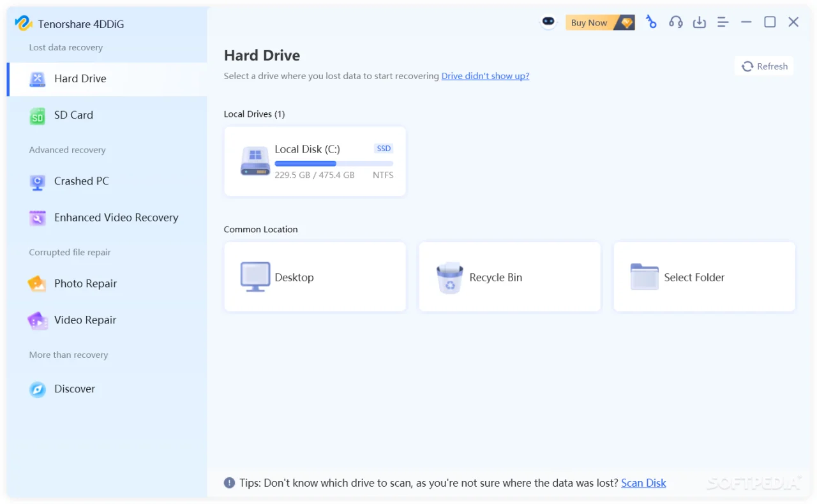Select Hard Drive in sidebar

(107, 79)
